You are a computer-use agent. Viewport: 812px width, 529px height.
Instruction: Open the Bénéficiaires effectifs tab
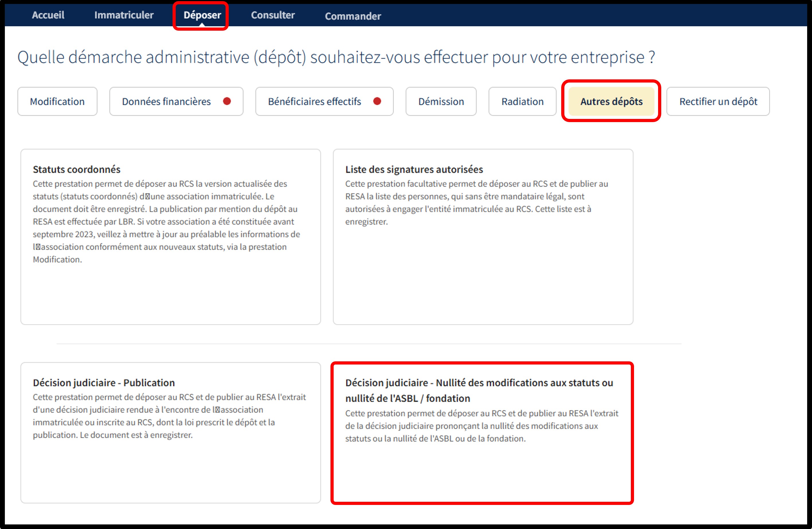tap(314, 101)
